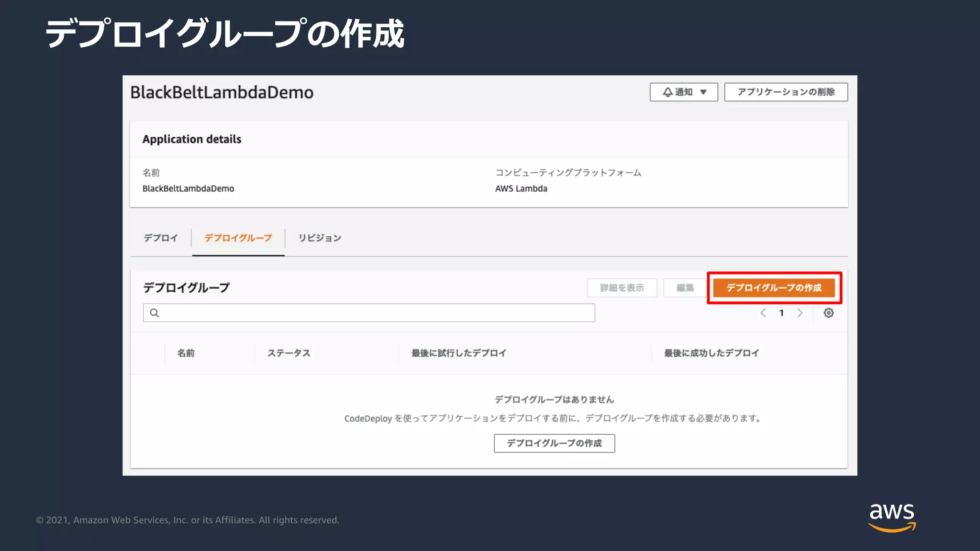This screenshot has width=980, height=551.
Task: Click the AWS Lambda platform value
Action: (521, 188)
